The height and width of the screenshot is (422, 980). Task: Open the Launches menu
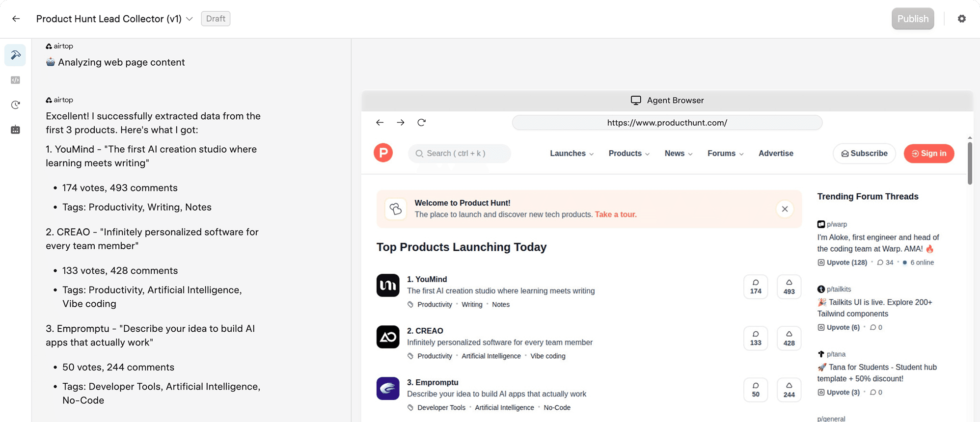(572, 153)
